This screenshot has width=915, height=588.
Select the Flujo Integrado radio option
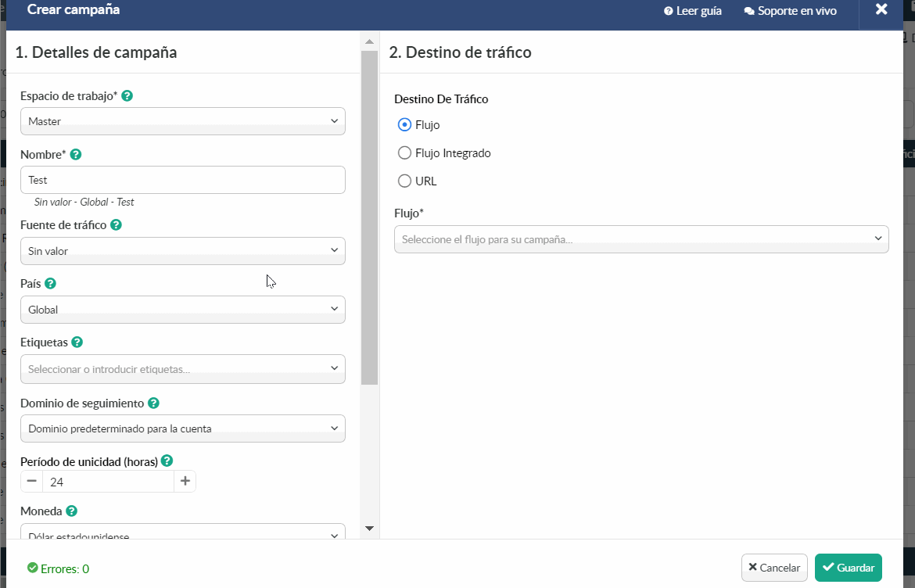pos(404,152)
